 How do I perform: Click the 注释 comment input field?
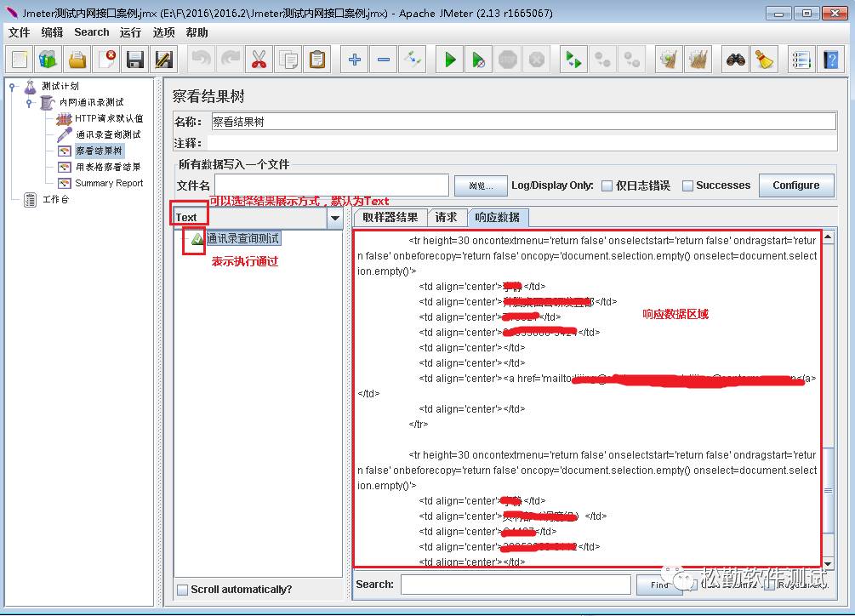tap(522, 143)
